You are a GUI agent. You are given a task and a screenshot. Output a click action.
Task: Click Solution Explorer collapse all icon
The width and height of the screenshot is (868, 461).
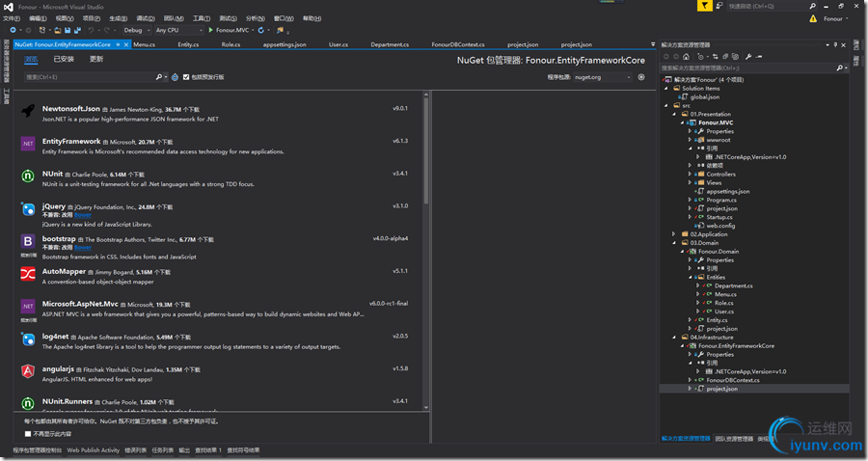(x=725, y=57)
